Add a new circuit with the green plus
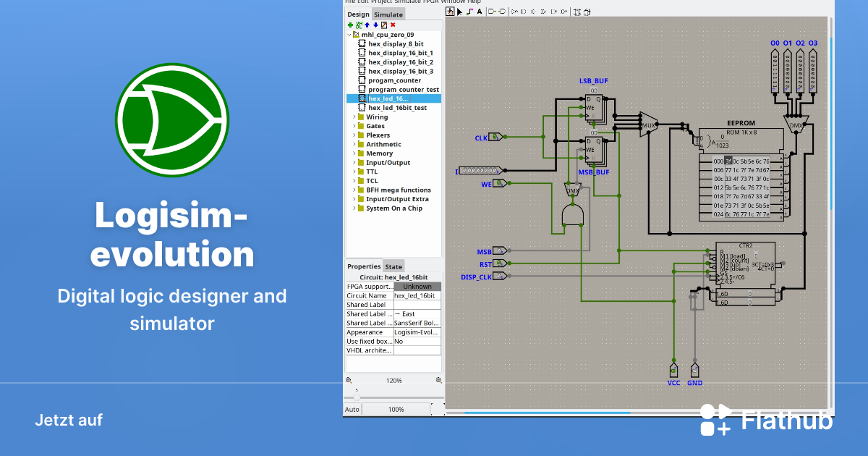This screenshot has height=456, width=868. (x=351, y=25)
